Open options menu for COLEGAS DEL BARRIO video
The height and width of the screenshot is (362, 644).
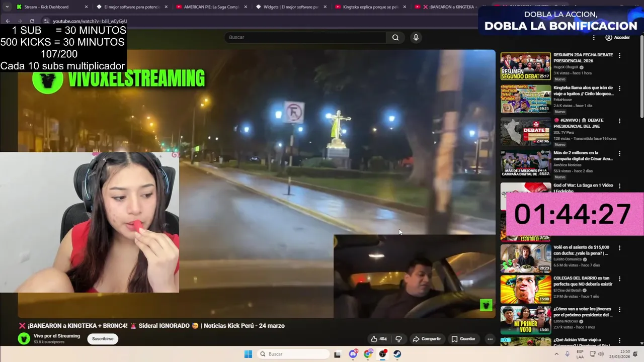pyautogui.click(x=619, y=279)
